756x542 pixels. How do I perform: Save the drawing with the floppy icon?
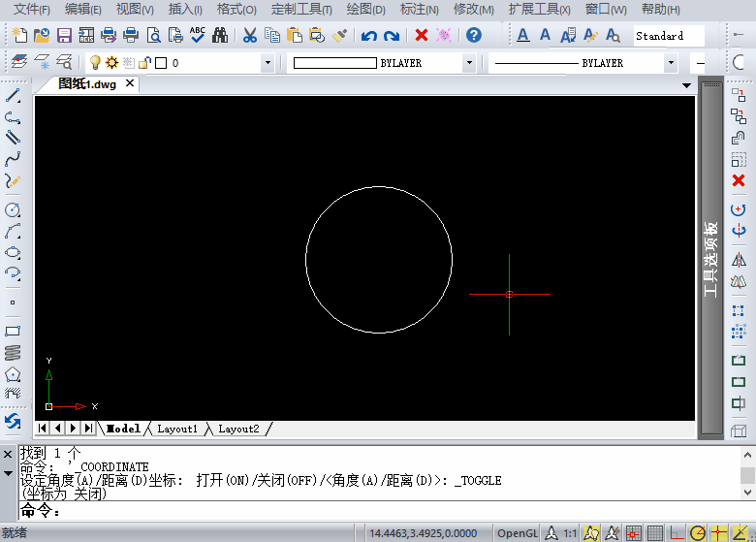[x=64, y=35]
